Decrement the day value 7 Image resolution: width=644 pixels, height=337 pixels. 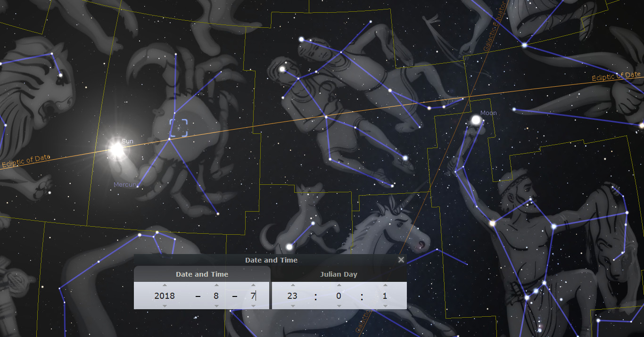click(253, 306)
